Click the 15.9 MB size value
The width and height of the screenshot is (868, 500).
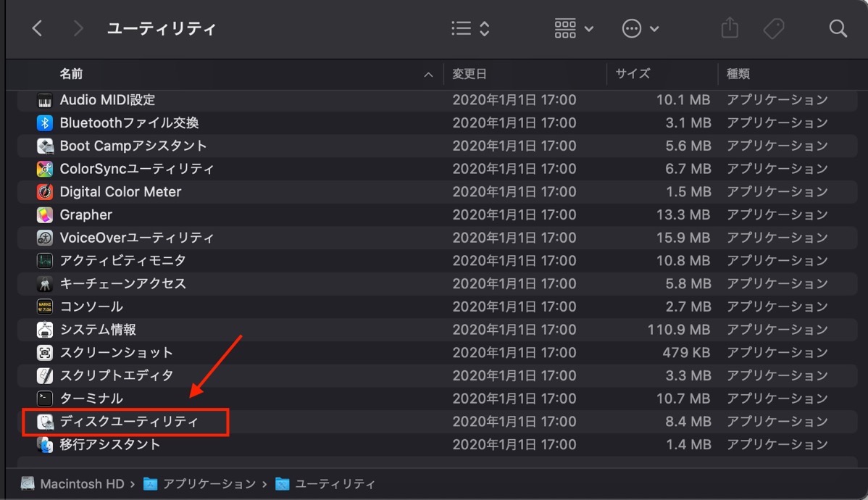pyautogui.click(x=683, y=238)
